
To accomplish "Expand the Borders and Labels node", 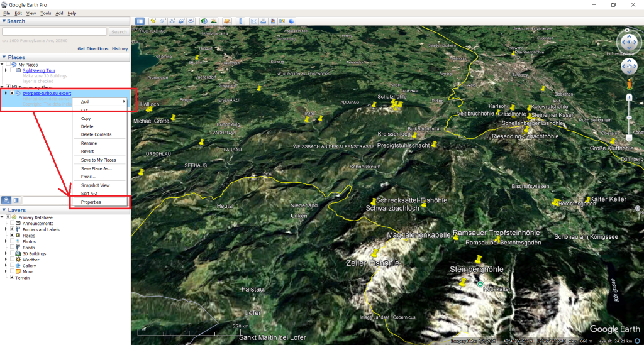I will point(6,229).
